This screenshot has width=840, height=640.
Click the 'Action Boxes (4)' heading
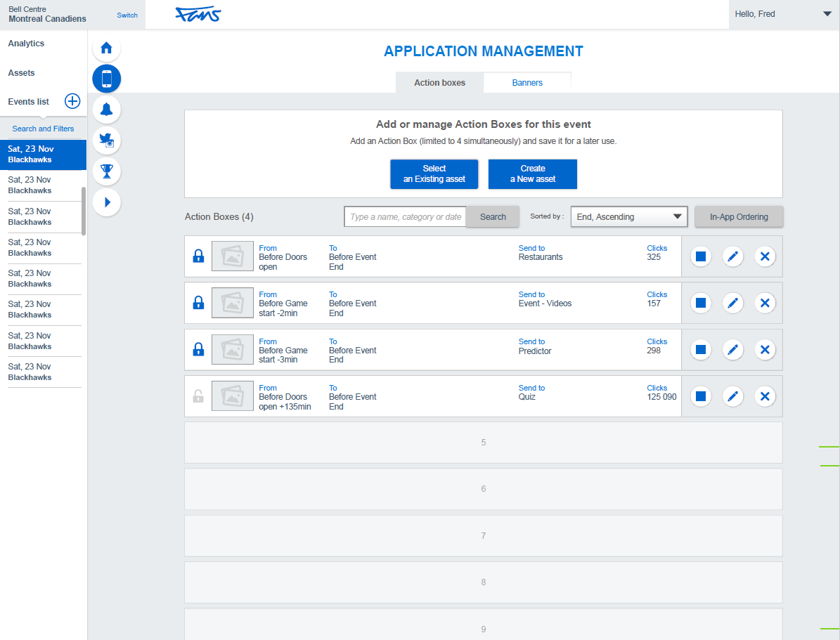(219, 217)
